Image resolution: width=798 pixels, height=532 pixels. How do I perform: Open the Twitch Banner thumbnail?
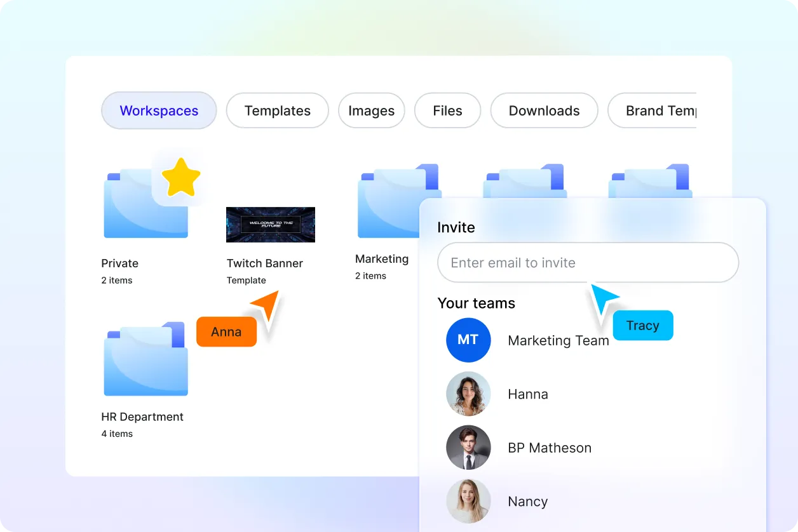[x=271, y=225]
